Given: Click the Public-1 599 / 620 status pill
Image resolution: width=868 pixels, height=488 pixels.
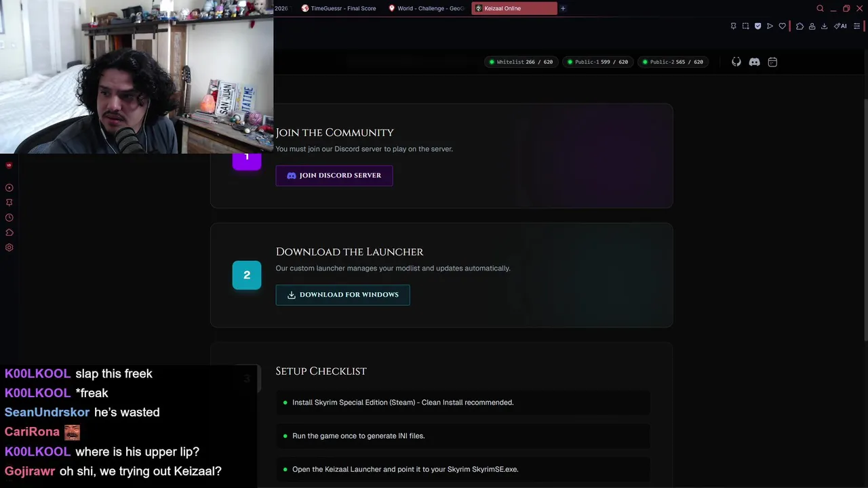Looking at the screenshot, I should click(x=597, y=62).
